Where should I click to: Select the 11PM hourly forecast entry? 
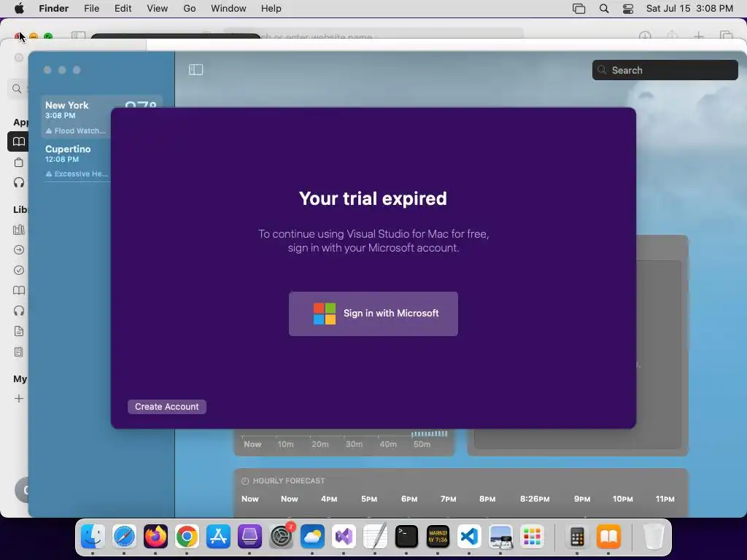pos(665,499)
